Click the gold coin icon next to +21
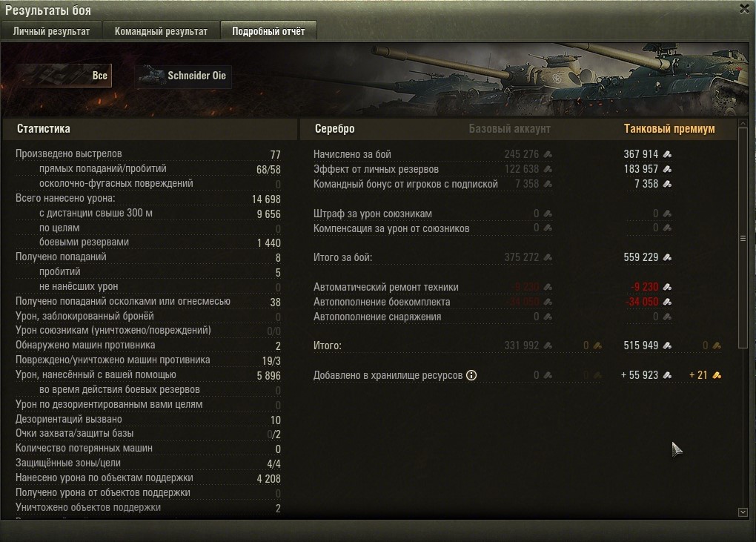This screenshot has width=756, height=542. [717, 375]
